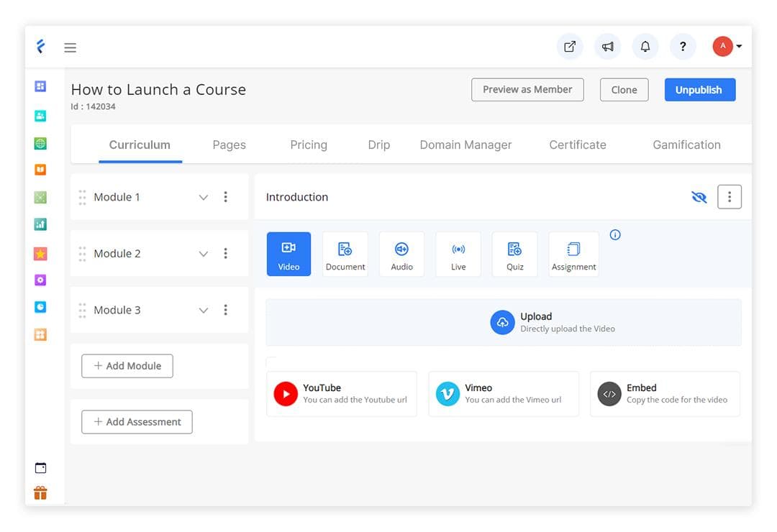The image size is (777, 532).
Task: Select the Quiz content type icon
Action: coord(514,253)
